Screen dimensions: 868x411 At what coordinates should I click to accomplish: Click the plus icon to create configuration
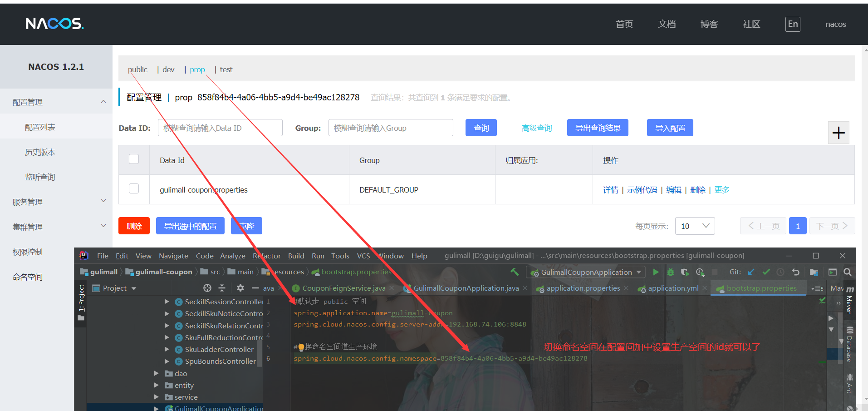click(x=839, y=133)
